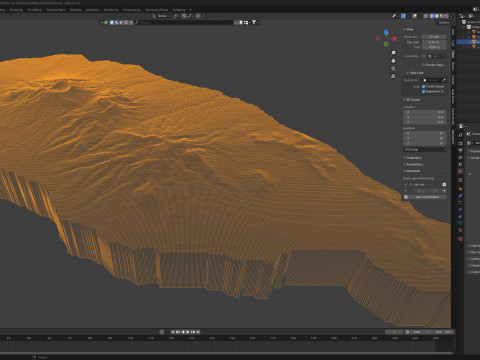Open the Shading workspace tab
480x360 pixels.
pyautogui.click(x=75, y=10)
